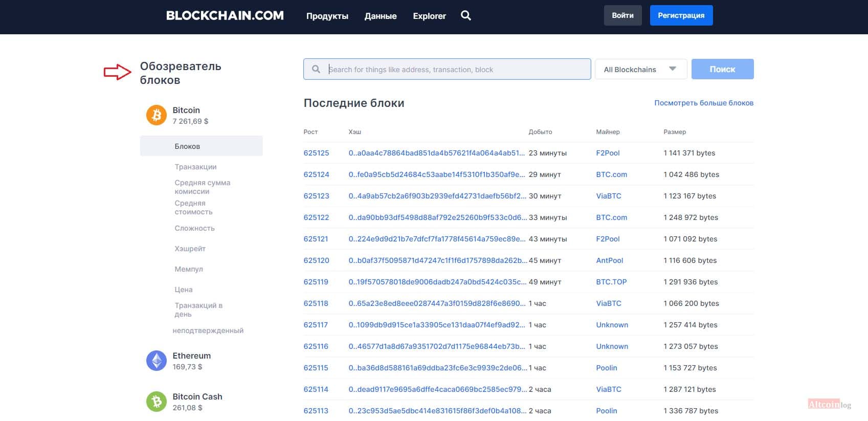The image size is (868, 421).
Task: Open hash starting 0..dead9117e9695a6d
Action: point(437,389)
